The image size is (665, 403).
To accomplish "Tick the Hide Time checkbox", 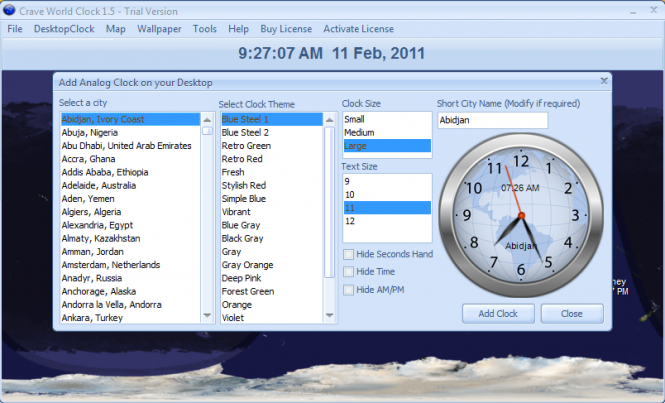I will point(348,271).
